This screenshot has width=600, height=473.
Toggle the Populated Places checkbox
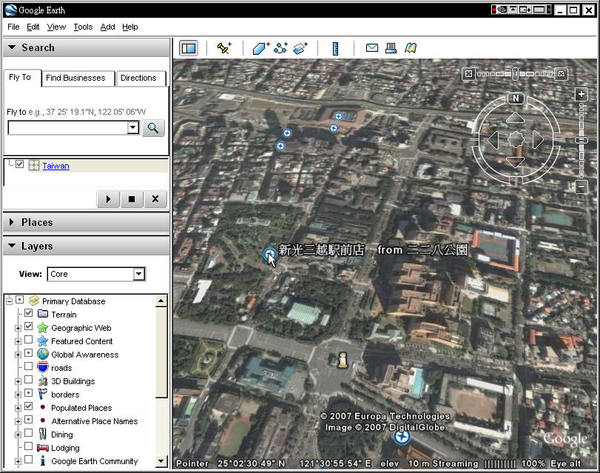point(28,406)
